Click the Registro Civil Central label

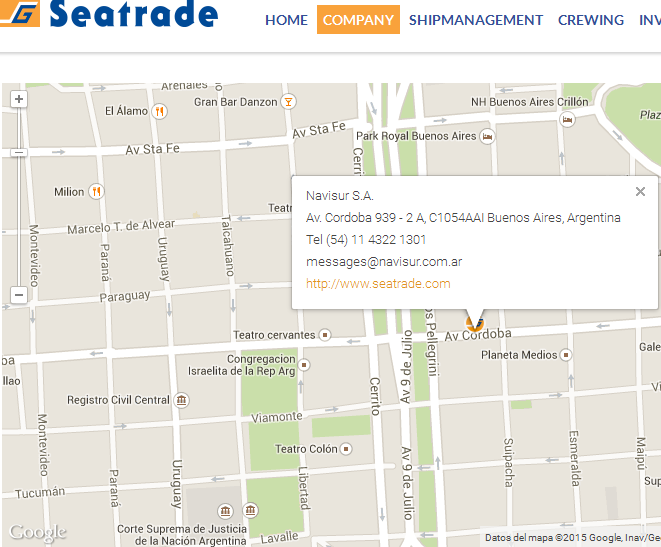click(x=118, y=400)
